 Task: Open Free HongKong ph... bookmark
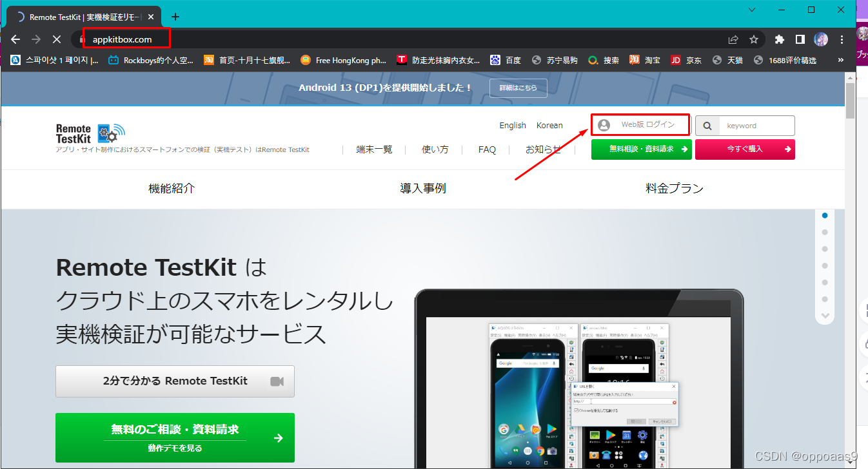344,60
